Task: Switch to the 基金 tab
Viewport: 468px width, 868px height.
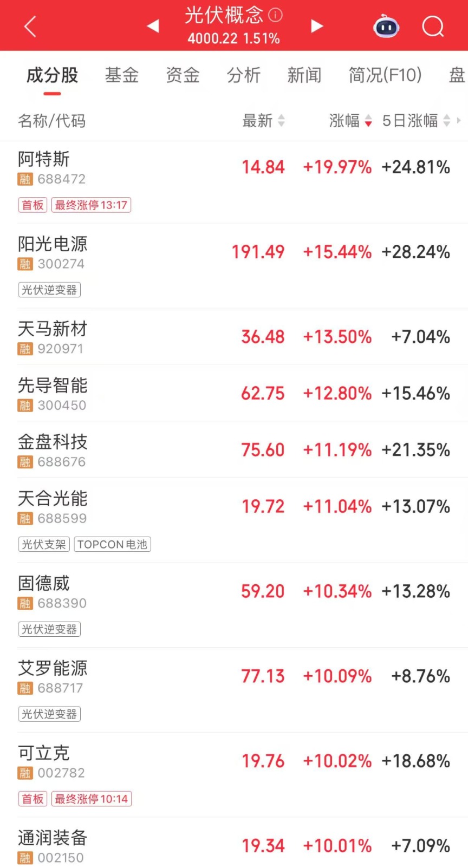Action: (x=122, y=75)
